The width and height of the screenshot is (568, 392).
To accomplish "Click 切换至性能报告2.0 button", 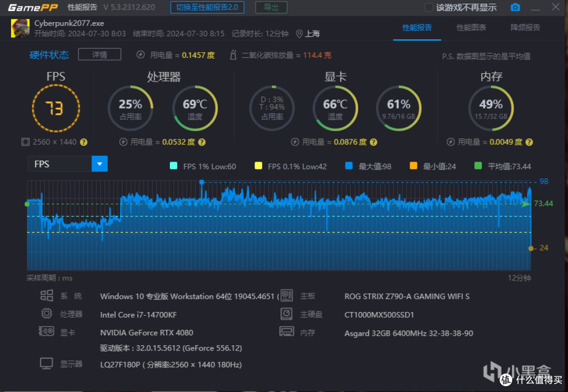I will point(207,7).
